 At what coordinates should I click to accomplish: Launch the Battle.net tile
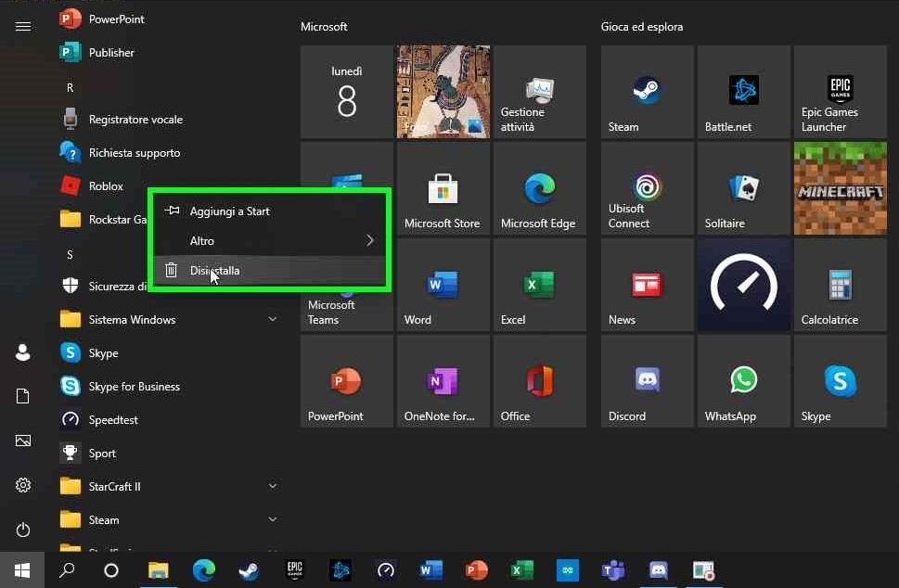point(744,92)
